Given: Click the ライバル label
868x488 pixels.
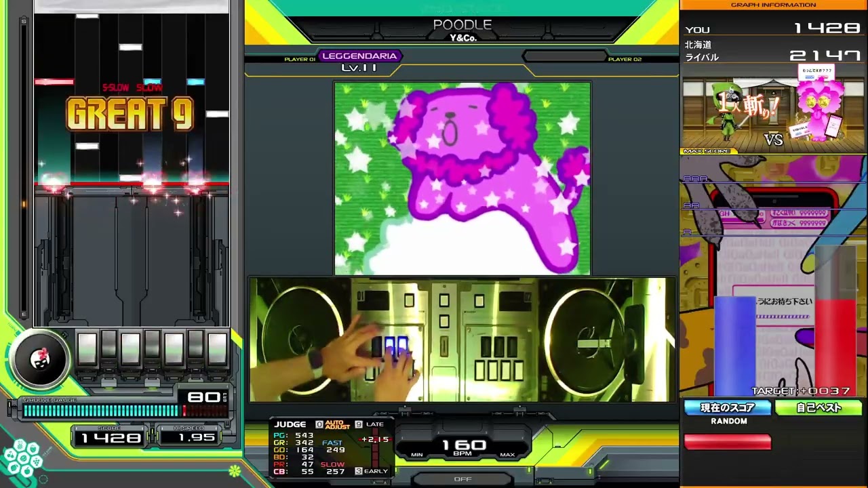Looking at the screenshot, I should point(701,58).
